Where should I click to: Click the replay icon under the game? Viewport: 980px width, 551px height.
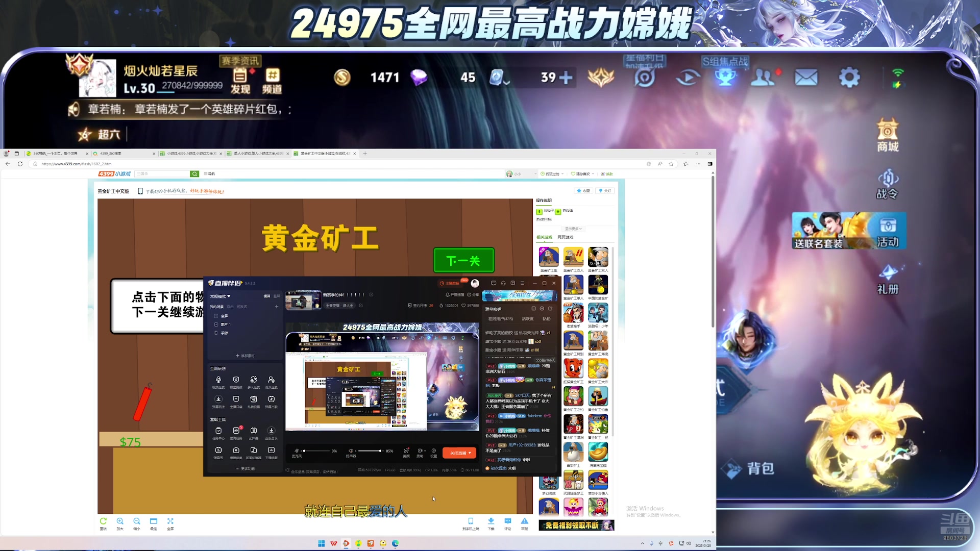pos(103,521)
